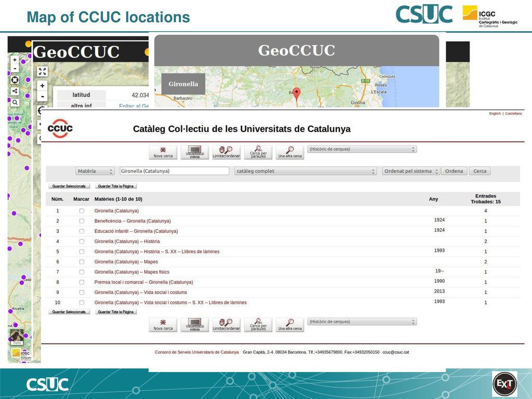532x399 pixels.
Task: Click the Cerca button
Action: tap(480, 171)
